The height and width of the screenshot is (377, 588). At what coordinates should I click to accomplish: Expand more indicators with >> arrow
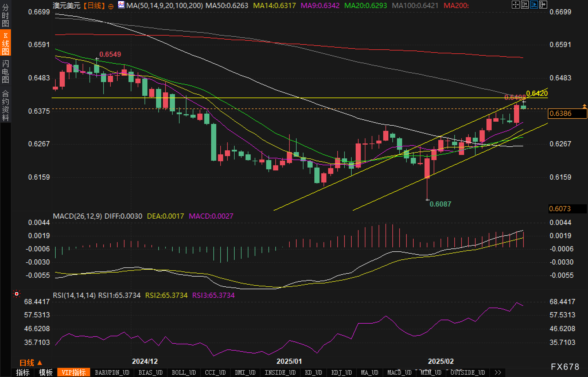[x=498, y=372]
